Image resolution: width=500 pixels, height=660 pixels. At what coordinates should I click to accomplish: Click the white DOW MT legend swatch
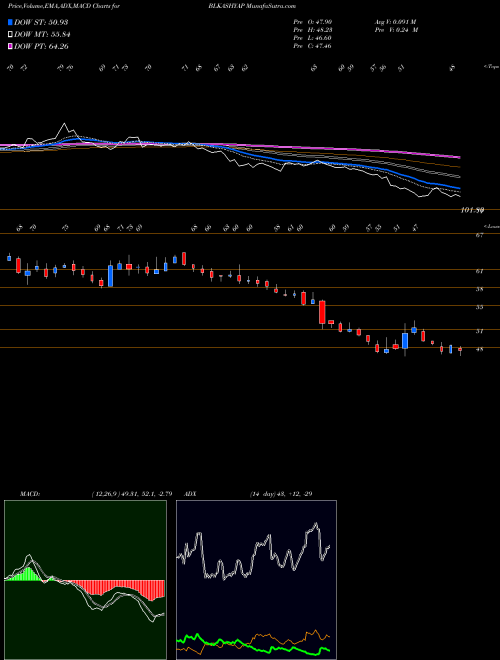[x=11, y=35]
